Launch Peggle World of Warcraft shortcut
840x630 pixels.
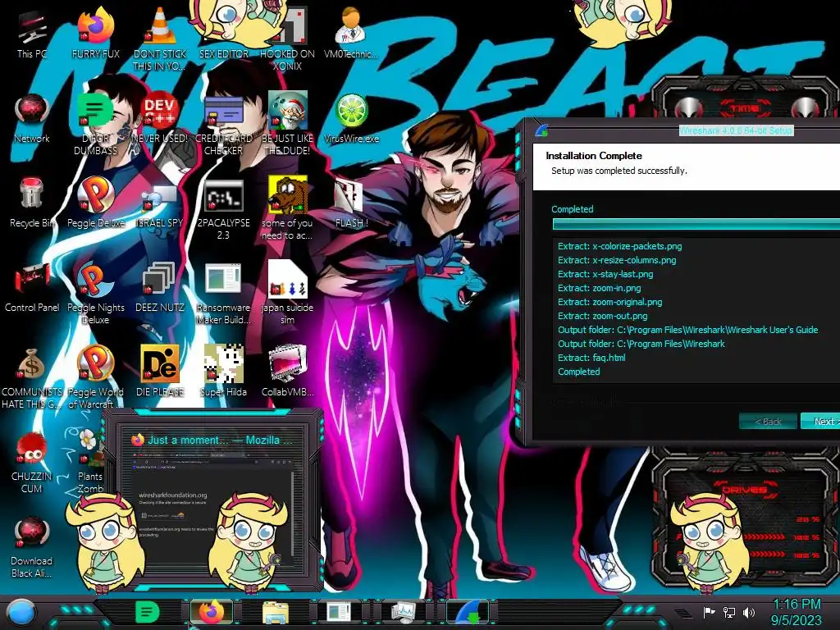click(95, 377)
